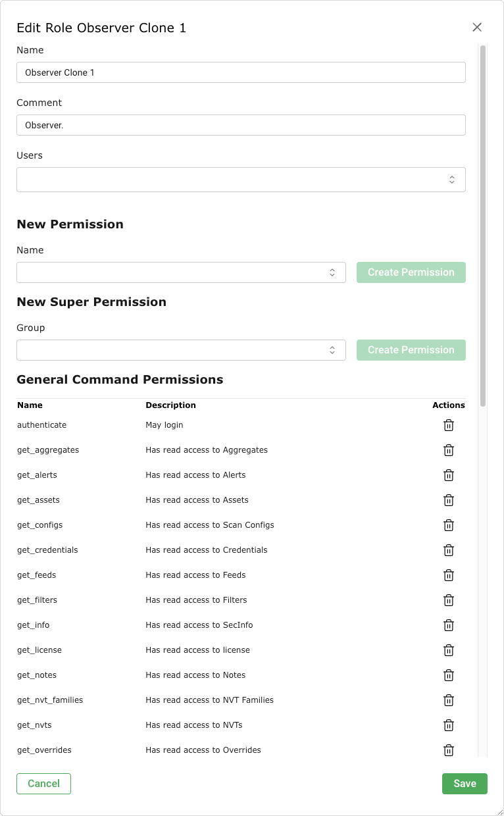Expand the New Permission Name dropdown
Image resolution: width=504 pixels, height=816 pixels.
181,272
